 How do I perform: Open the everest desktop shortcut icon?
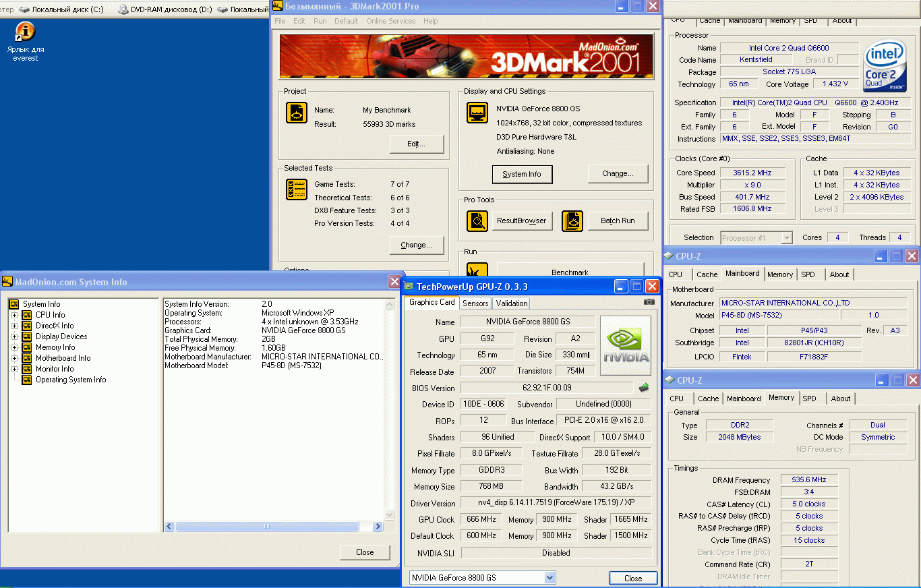click(x=25, y=31)
